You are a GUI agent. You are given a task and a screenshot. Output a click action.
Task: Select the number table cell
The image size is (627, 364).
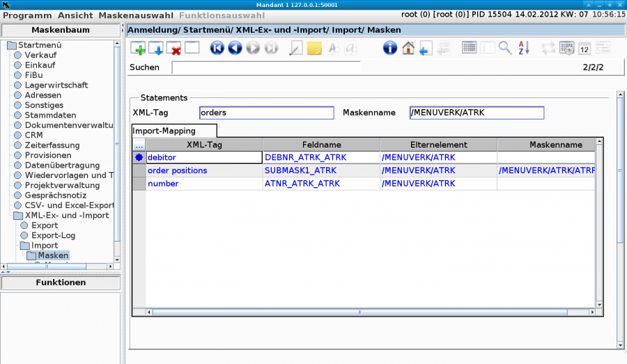point(204,184)
